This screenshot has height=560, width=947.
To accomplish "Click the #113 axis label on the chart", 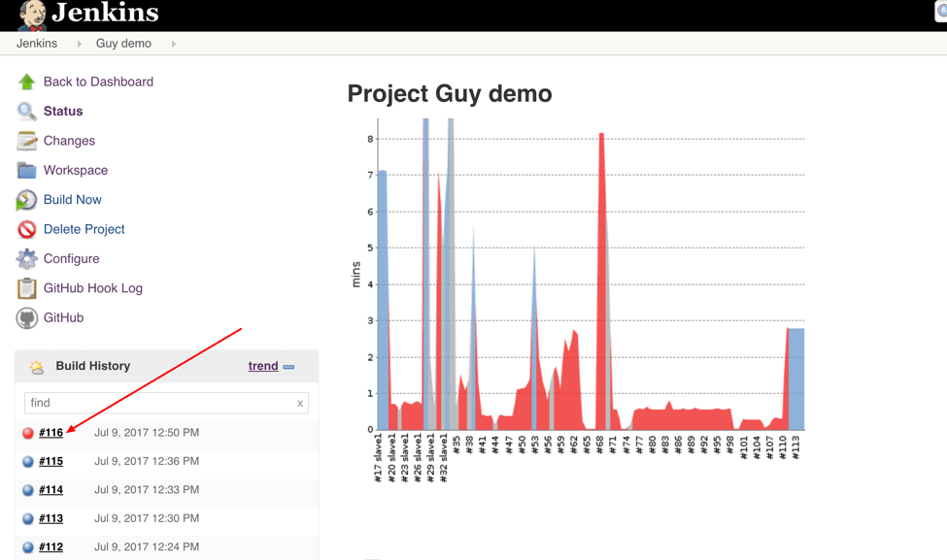I will point(796,447).
